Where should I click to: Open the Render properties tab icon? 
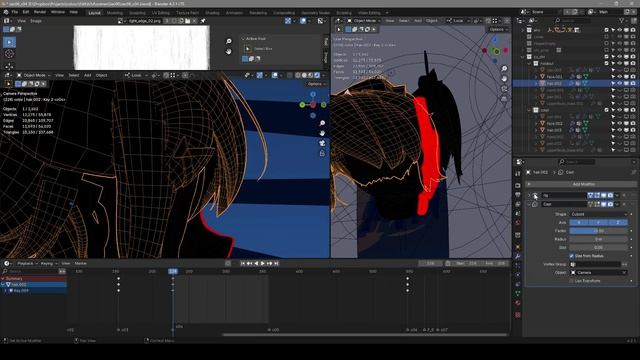(x=518, y=185)
